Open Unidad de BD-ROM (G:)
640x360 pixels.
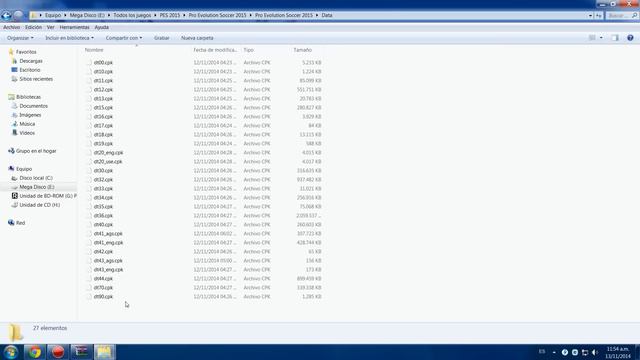click(x=48, y=196)
